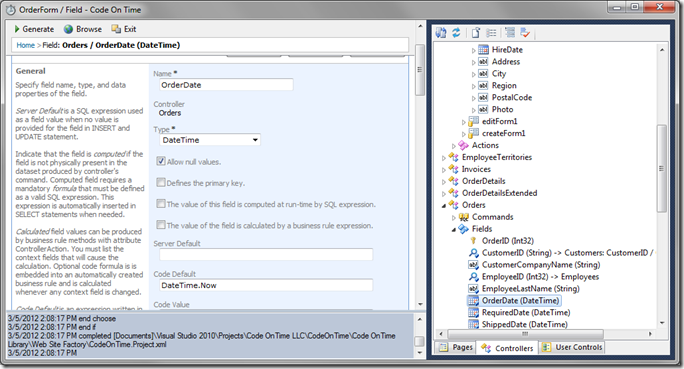
Task: Click the pink Actions icon
Action: click(x=463, y=145)
